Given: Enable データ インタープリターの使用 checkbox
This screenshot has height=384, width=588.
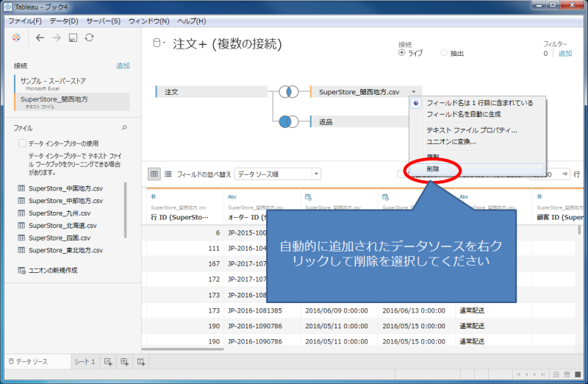Looking at the screenshot, I should [x=22, y=143].
